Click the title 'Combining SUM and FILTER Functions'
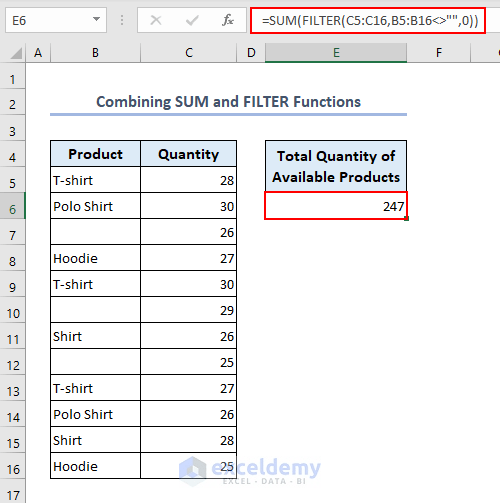Viewport: 500px width, 503px height. (228, 102)
